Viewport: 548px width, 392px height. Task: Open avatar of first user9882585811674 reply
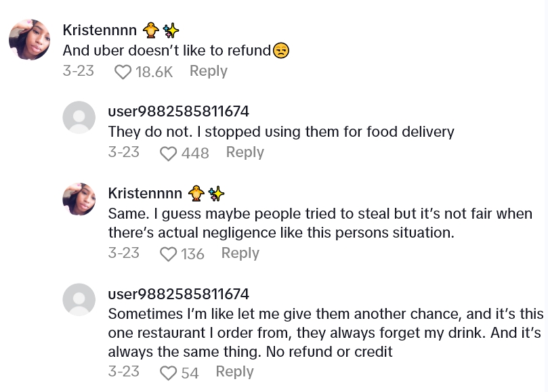[79, 118]
